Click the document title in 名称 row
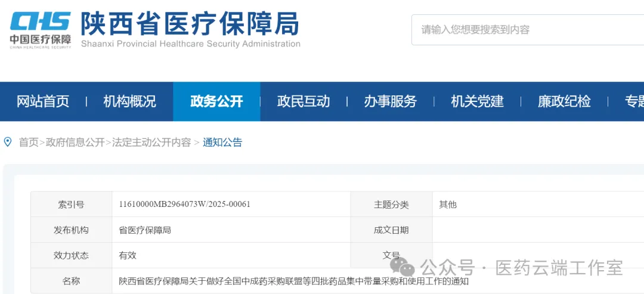The width and height of the screenshot is (644, 294). tap(294, 281)
